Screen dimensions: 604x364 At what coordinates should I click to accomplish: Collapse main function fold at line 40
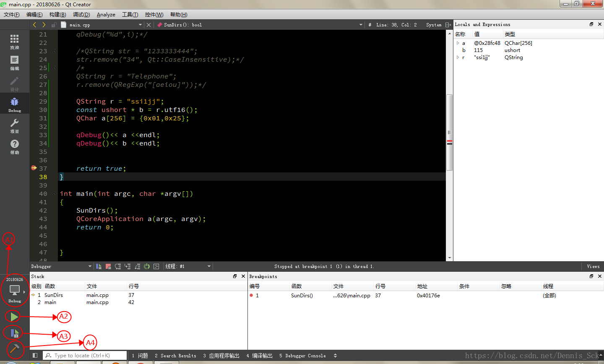pyautogui.click(x=54, y=194)
